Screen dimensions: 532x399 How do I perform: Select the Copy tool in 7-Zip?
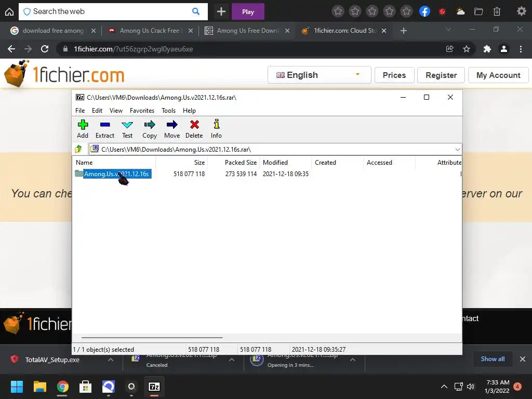pos(149,129)
